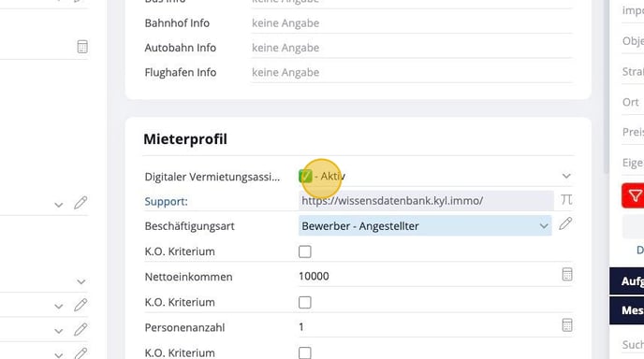The height and width of the screenshot is (359, 644).
Task: Click left panel pencil icon level with K.O. Kriterium below Nettoeinkommen
Action: [80, 305]
